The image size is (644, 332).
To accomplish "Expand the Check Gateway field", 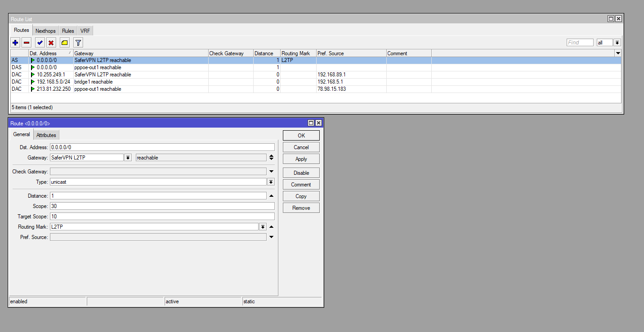I will coord(271,172).
